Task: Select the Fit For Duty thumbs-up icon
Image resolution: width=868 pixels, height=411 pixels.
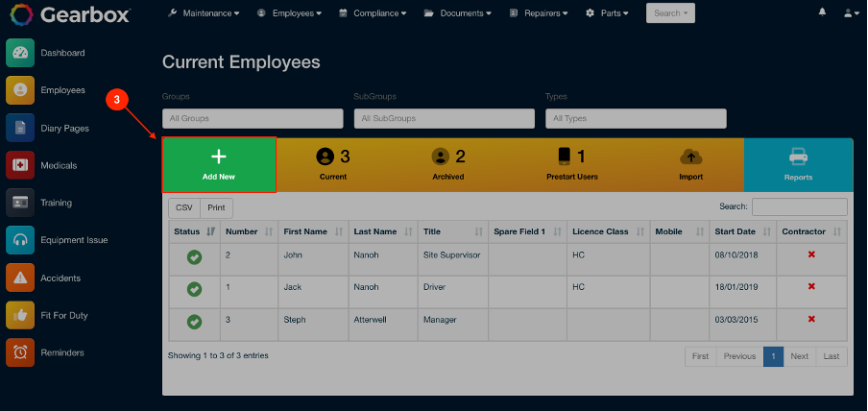Action: pyautogui.click(x=20, y=315)
